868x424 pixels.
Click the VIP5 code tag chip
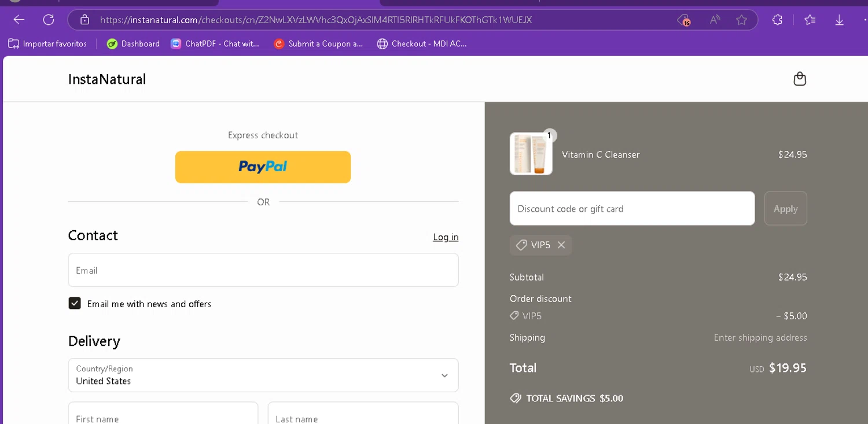(540, 245)
